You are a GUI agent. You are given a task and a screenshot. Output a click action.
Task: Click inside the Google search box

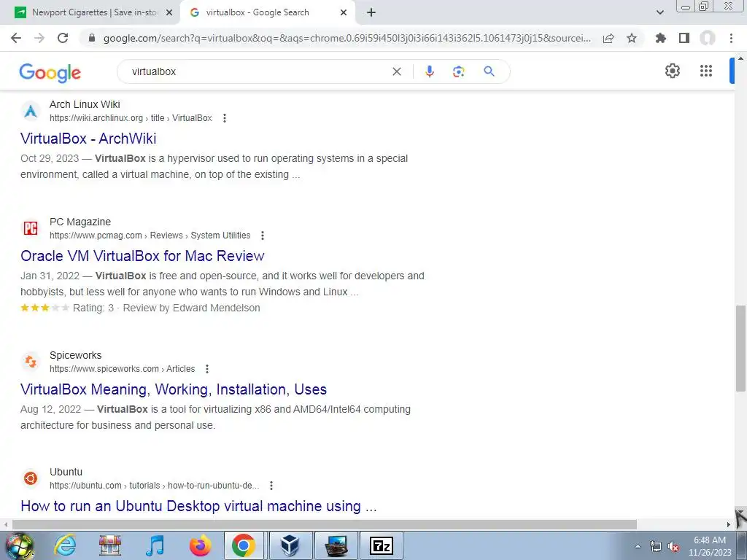point(258,71)
